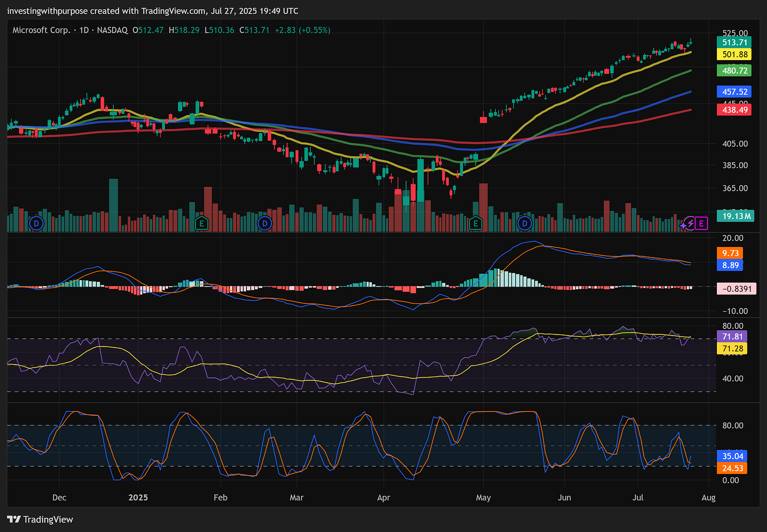
Task: Click the TradingView logo at bottom left
Action: [x=40, y=519]
